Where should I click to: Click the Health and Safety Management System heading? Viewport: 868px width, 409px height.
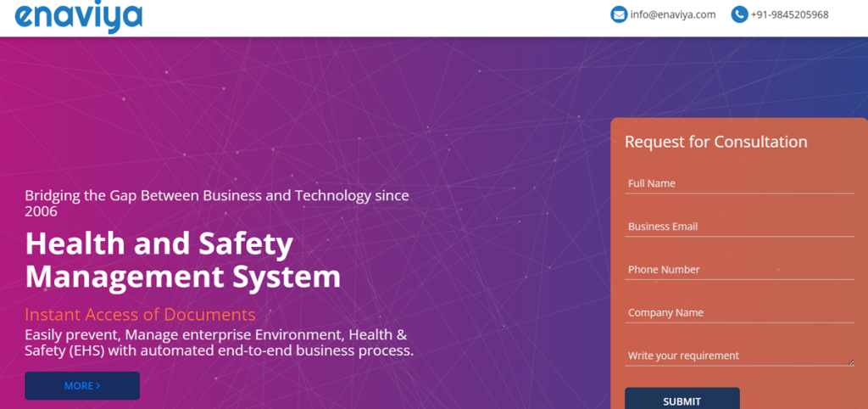coord(183,260)
